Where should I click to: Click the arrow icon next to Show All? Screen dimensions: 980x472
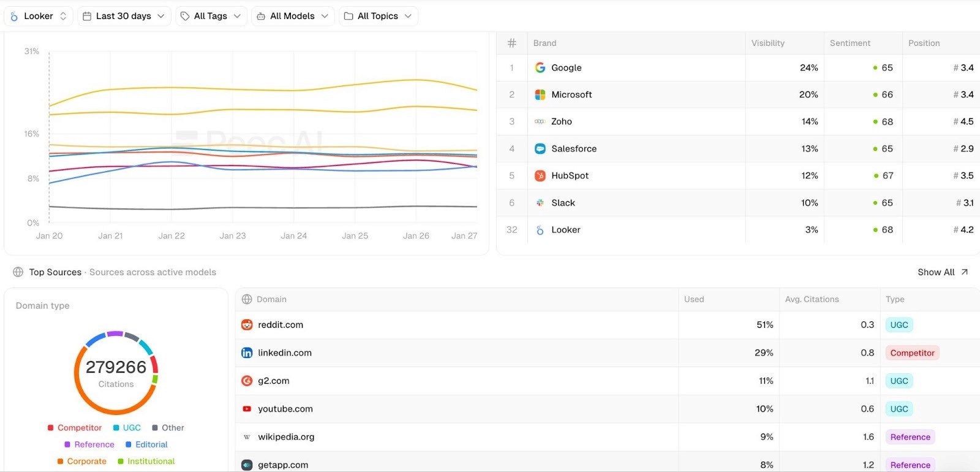(965, 272)
